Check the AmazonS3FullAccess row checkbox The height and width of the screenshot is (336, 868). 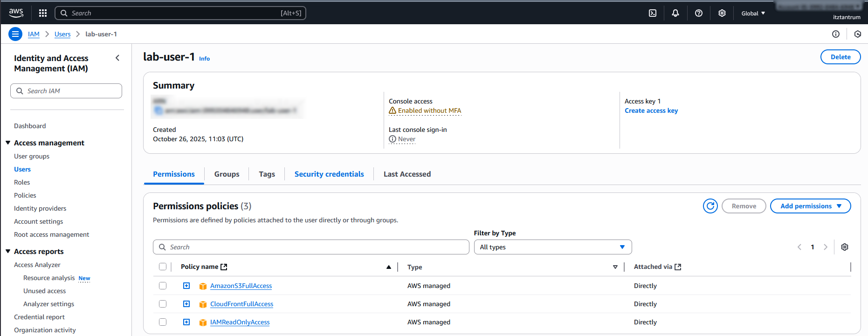click(163, 286)
